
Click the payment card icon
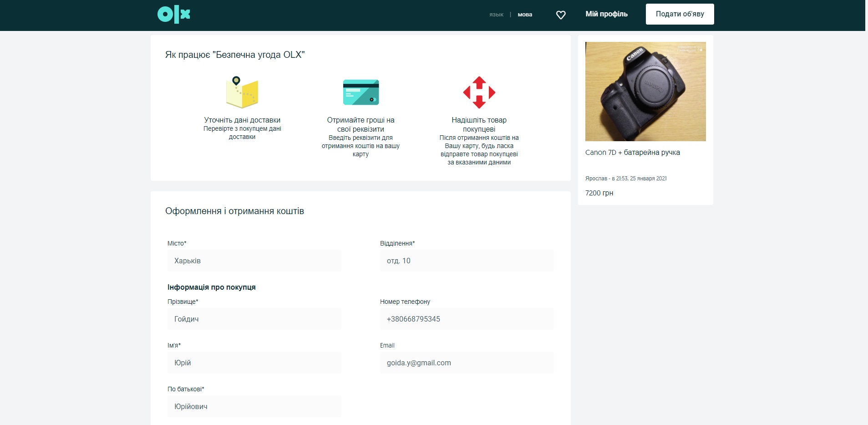click(360, 92)
